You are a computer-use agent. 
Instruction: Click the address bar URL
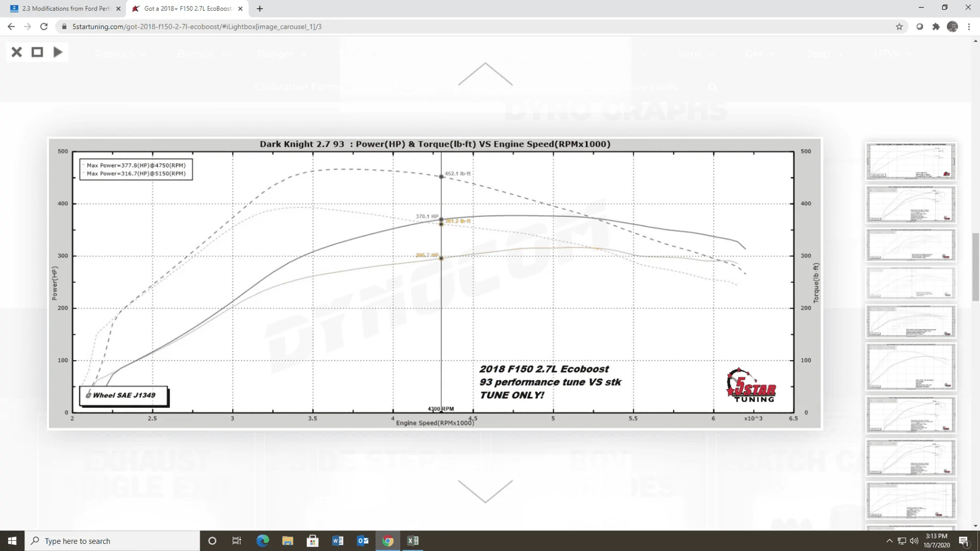[x=197, y=26]
